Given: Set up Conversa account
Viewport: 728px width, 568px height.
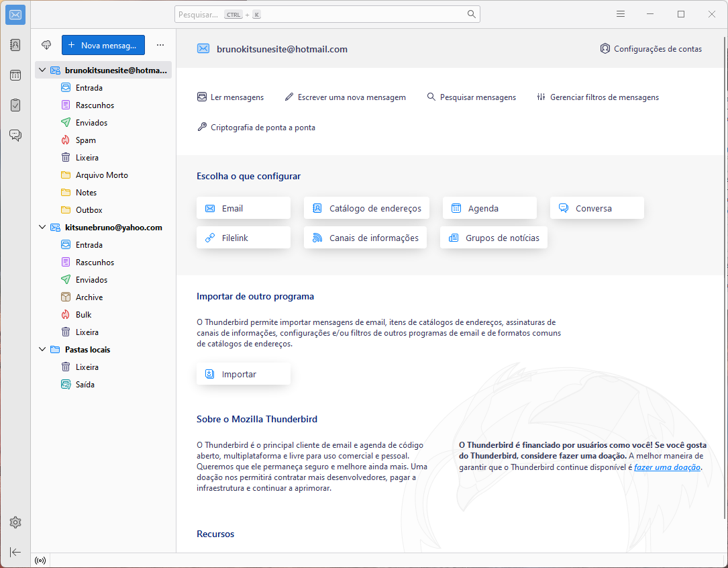Looking at the screenshot, I should tap(597, 208).
